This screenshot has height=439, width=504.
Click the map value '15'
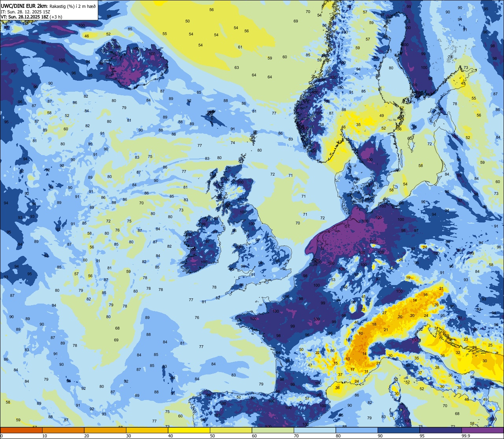[x=336, y=363]
